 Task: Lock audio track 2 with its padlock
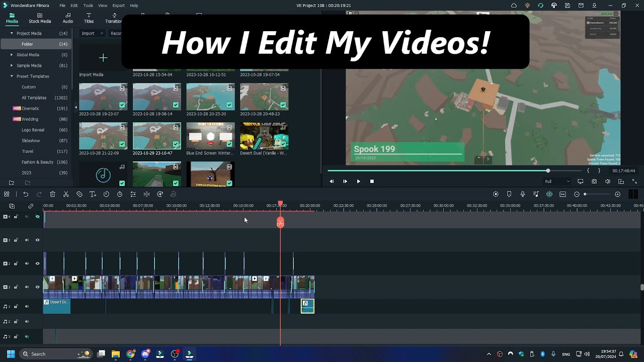(16, 322)
